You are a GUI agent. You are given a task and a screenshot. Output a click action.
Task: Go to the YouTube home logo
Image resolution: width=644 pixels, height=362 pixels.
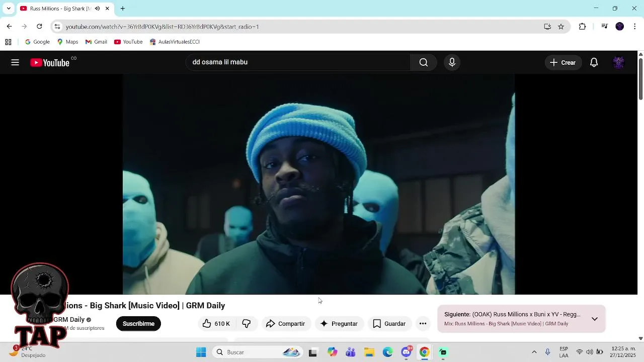[50, 62]
